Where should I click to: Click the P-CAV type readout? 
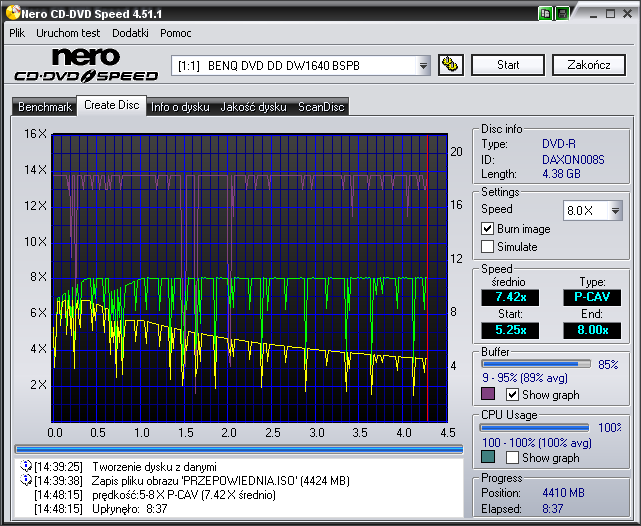coord(592,297)
